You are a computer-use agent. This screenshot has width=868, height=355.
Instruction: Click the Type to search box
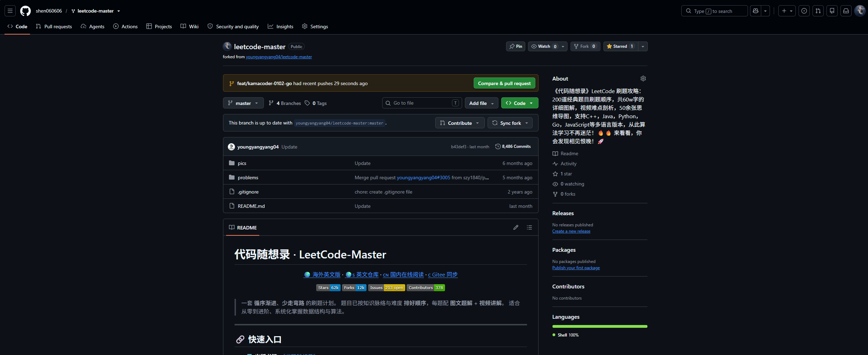coord(714,11)
